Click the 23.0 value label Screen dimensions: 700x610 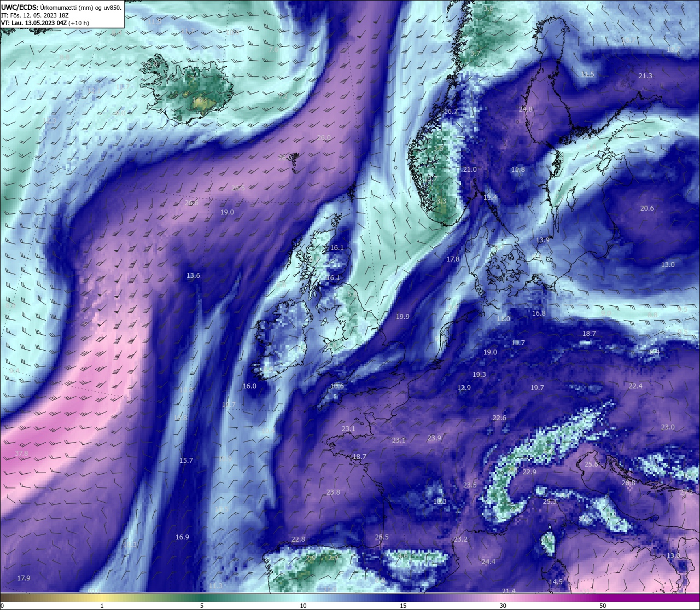point(668,427)
